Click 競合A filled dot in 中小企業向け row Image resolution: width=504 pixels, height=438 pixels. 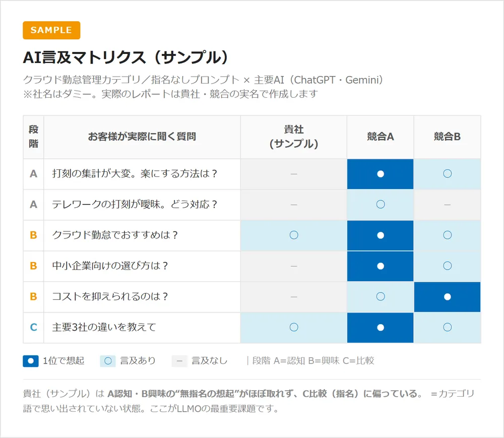pos(380,266)
